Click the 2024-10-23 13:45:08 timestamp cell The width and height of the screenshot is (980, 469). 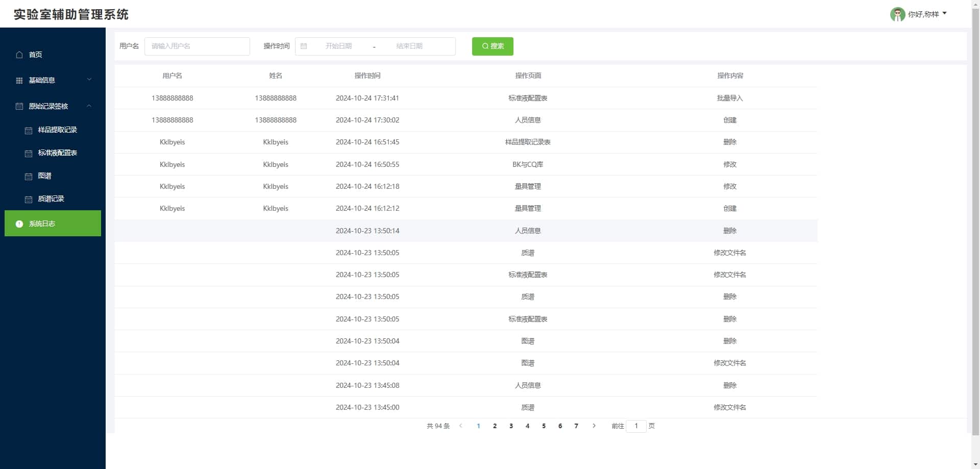(367, 385)
